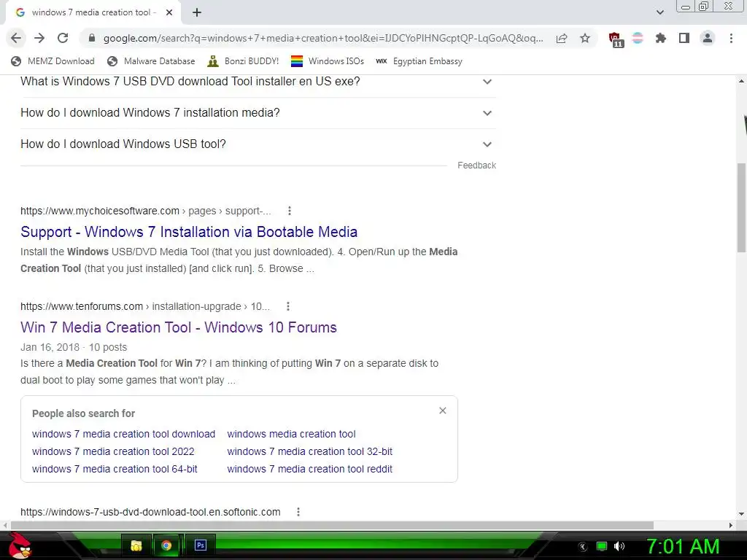Image resolution: width=747 pixels, height=560 pixels.
Task: Open options for the softonic result
Action: click(x=298, y=512)
